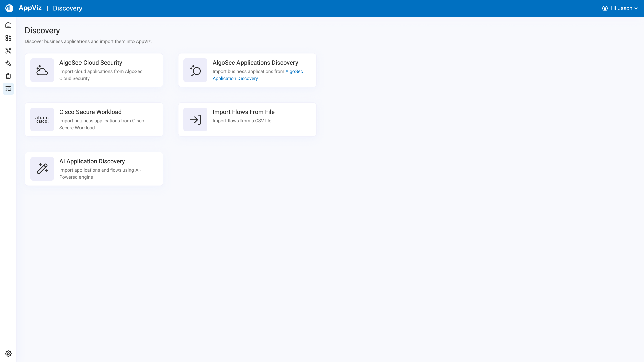Image resolution: width=644 pixels, height=362 pixels.
Task: Open the AlgoSec Cloud Security card title
Action: click(91, 63)
